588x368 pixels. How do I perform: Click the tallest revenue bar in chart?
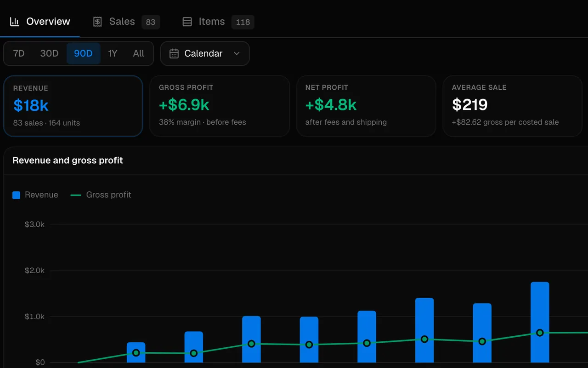(x=540, y=322)
